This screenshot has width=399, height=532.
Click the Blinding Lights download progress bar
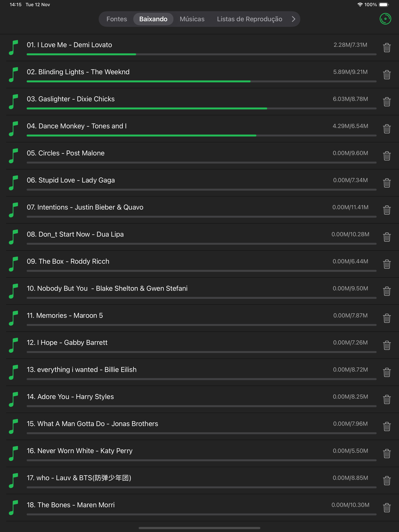202,81
